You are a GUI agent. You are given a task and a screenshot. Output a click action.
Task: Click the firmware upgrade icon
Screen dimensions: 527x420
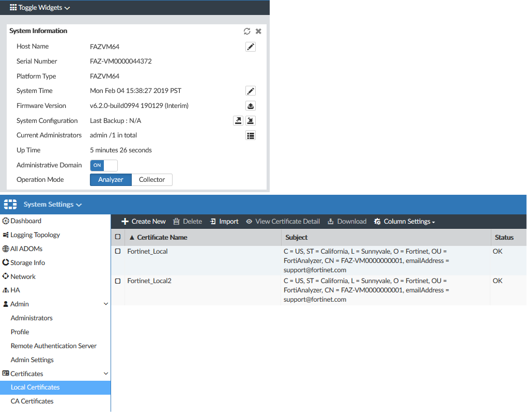(251, 106)
